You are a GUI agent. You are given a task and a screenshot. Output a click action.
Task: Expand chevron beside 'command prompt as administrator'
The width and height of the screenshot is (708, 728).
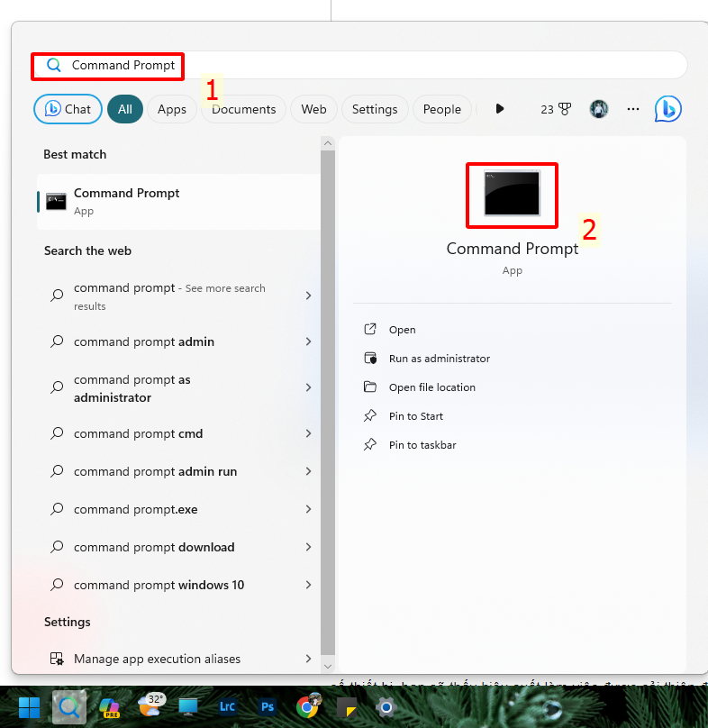tap(308, 387)
